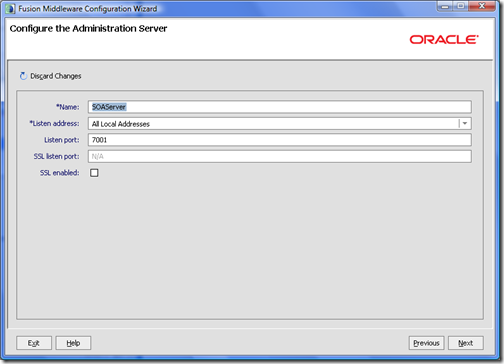The image size is (504, 364).
Task: Close the Configuration Wizard window
Action: [x=482, y=6]
